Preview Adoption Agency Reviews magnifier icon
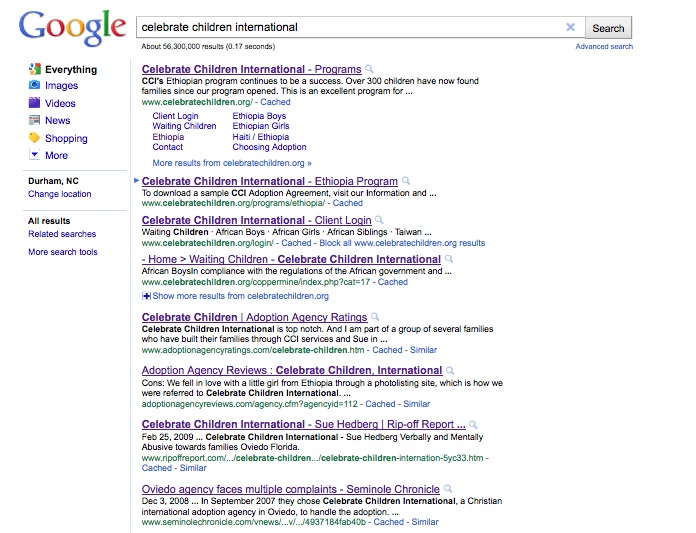Image resolution: width=696 pixels, height=533 pixels. (450, 370)
